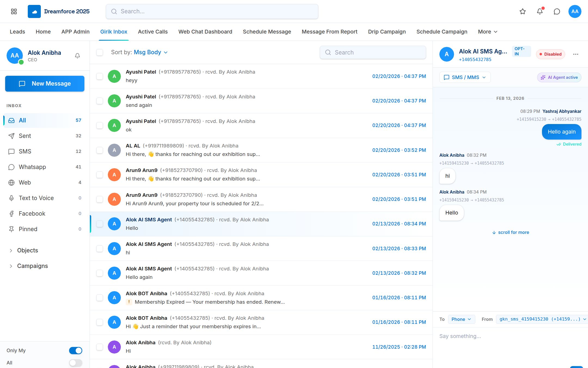588x368 pixels.
Task: Open the app launcher grid icon
Action: [x=14, y=11]
